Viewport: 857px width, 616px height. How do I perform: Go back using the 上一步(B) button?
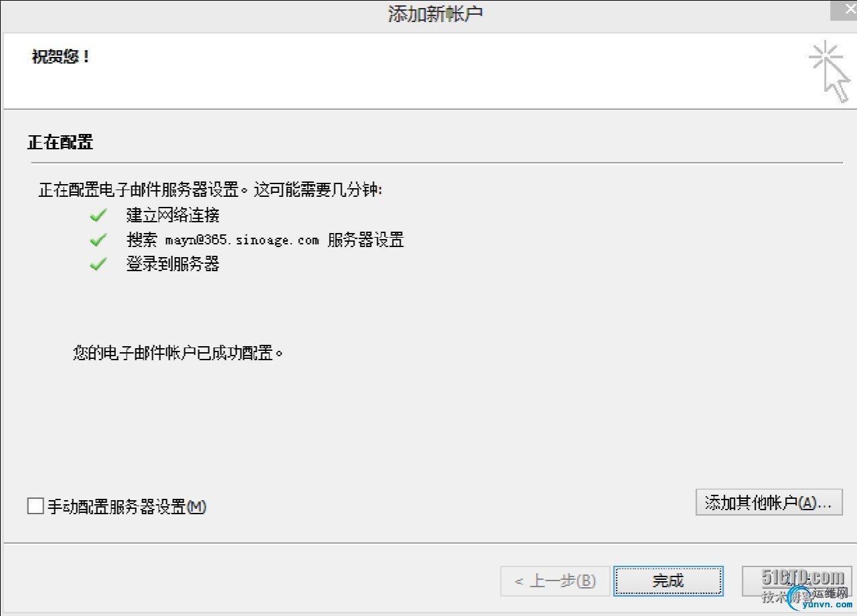[555, 581]
